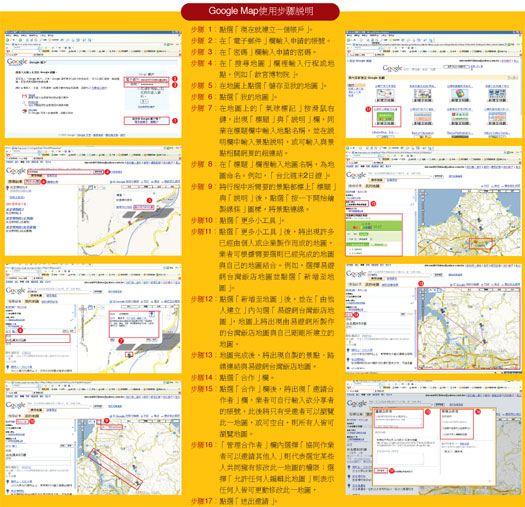Check the allow-anyone-to-edit option in the dialog
This screenshot has height=507, width=525.
[444, 435]
